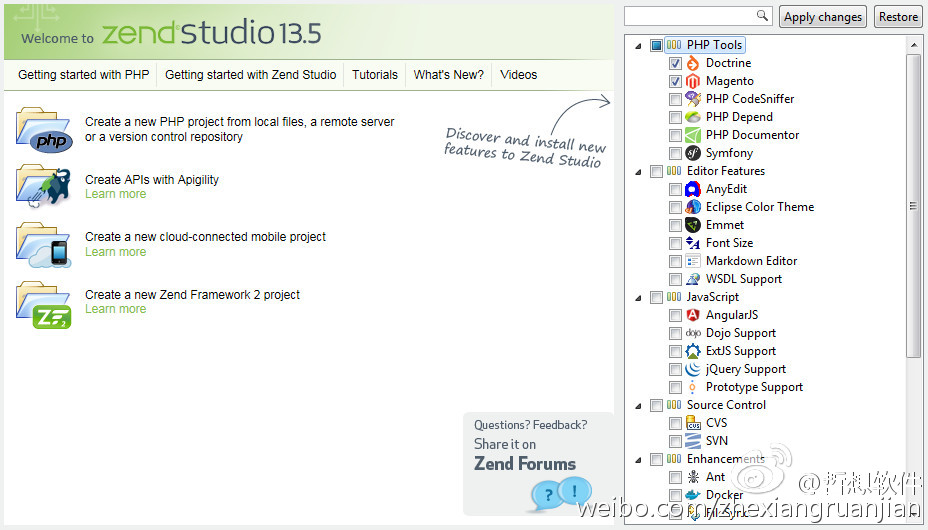The width and height of the screenshot is (928, 530).
Task: Open cloud-connected mobile project icon
Action: (44, 245)
